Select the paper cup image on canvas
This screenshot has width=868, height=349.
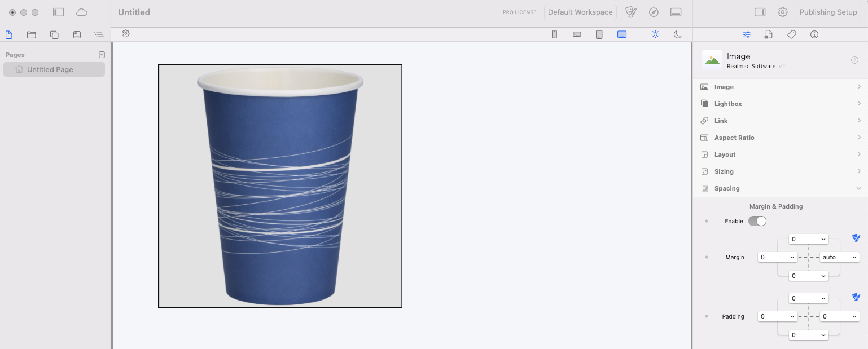point(280,186)
